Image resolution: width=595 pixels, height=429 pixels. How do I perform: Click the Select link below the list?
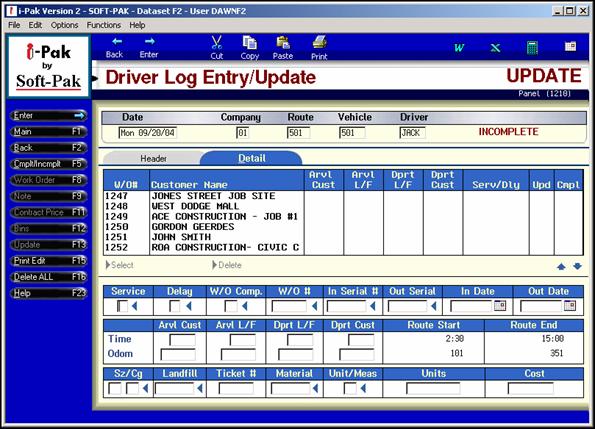coord(120,265)
